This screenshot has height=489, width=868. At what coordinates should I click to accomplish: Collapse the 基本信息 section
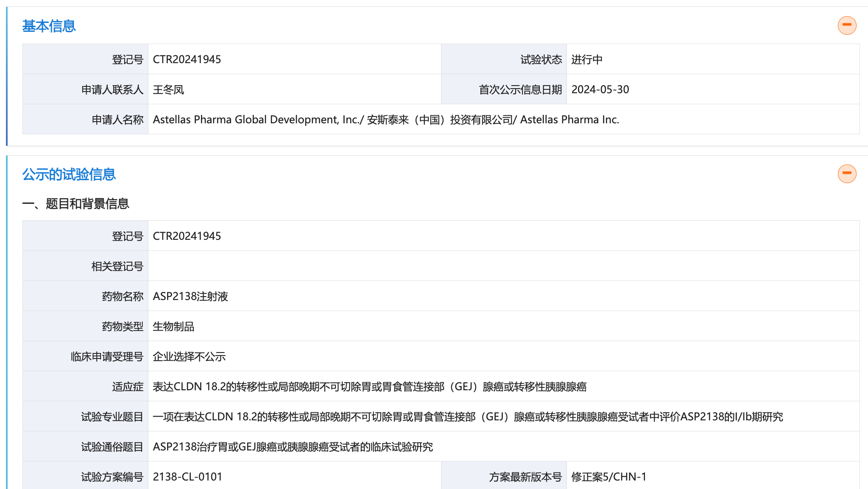point(847,25)
